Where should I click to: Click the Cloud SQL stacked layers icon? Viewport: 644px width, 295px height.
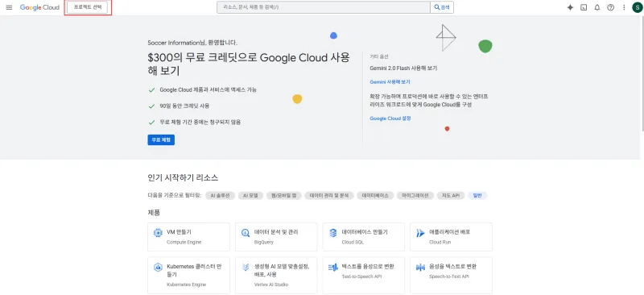(x=333, y=233)
